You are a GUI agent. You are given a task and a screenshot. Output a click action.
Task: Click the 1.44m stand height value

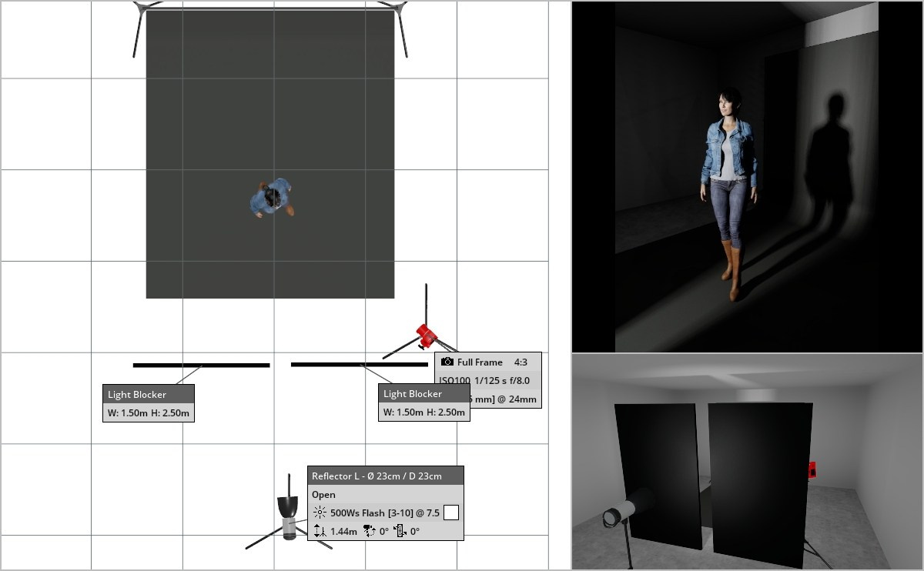(x=343, y=531)
